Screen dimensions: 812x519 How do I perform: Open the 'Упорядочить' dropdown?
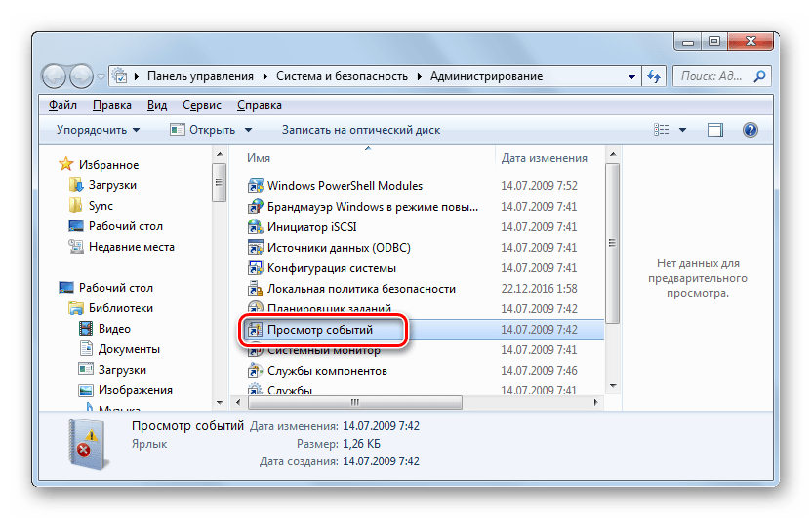[x=98, y=130]
